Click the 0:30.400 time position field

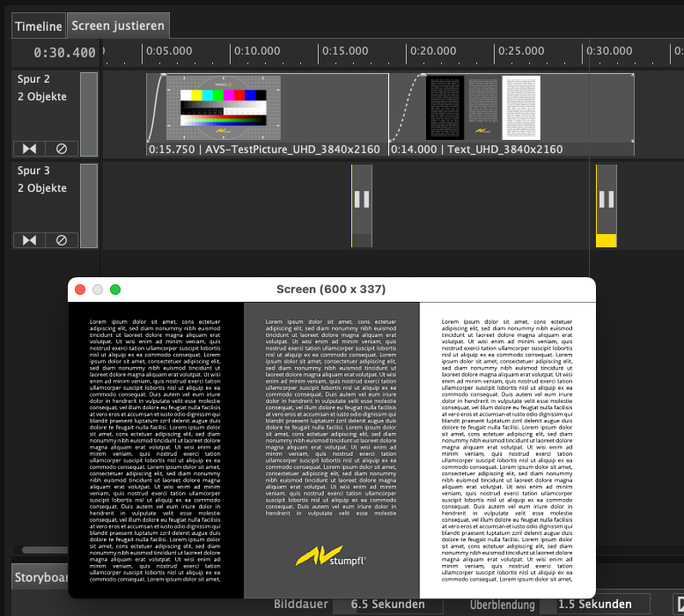(64, 53)
